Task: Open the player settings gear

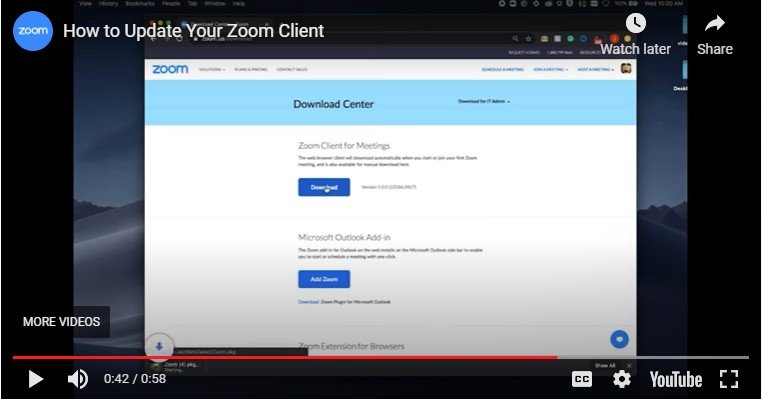Action: point(622,379)
